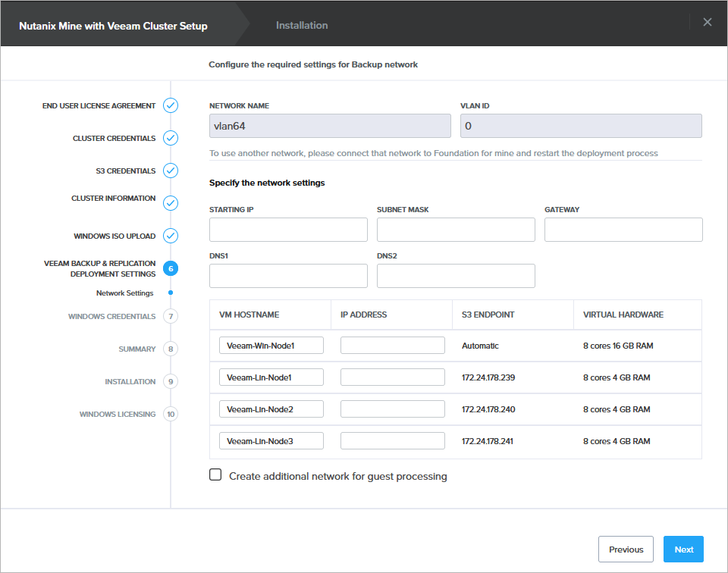Viewport: 728px width, 573px height.
Task: Focus the Subnet Mask field
Action: 456,230
